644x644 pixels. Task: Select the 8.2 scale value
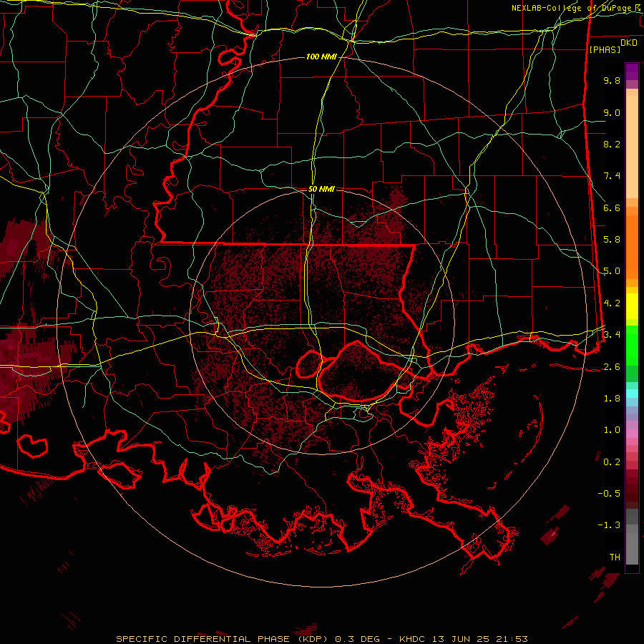coord(612,144)
